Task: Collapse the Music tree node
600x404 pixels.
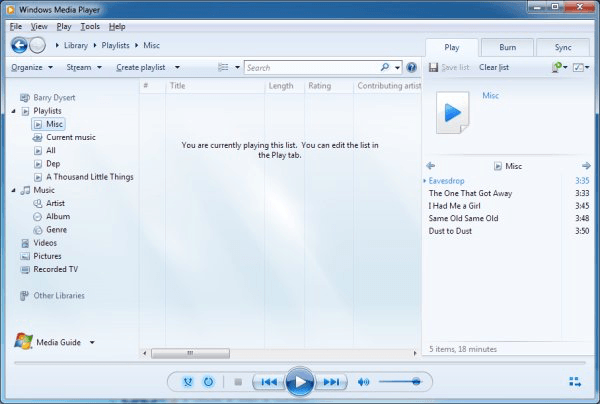Action: (x=13, y=190)
